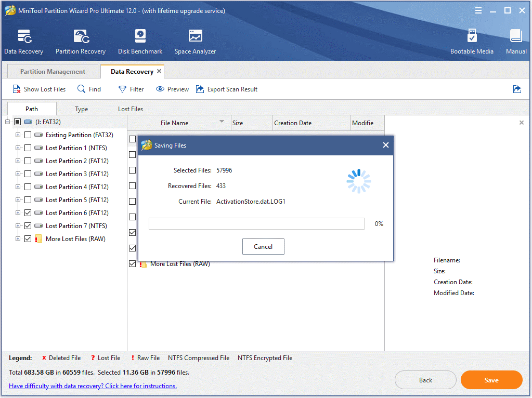Click the J: FAT32 drive icon
The height and width of the screenshot is (398, 532).
click(x=28, y=122)
